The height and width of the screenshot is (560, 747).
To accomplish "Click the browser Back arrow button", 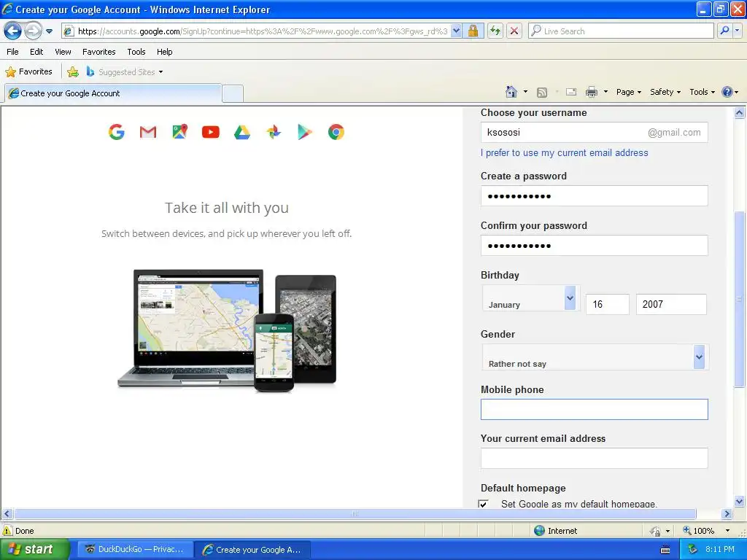I will pos(13,31).
